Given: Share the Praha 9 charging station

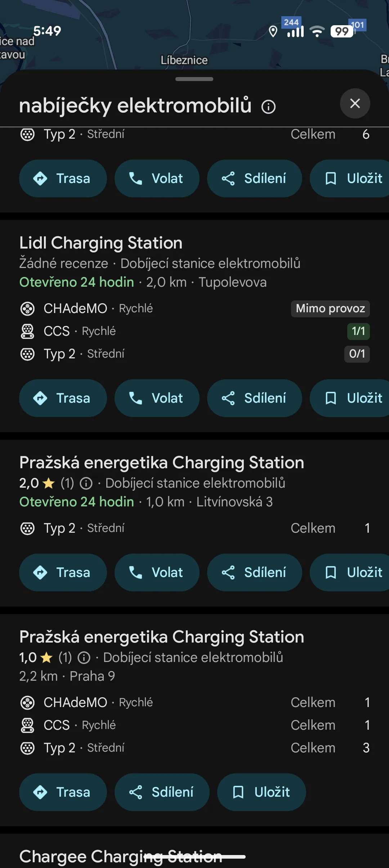Looking at the screenshot, I should point(162,792).
